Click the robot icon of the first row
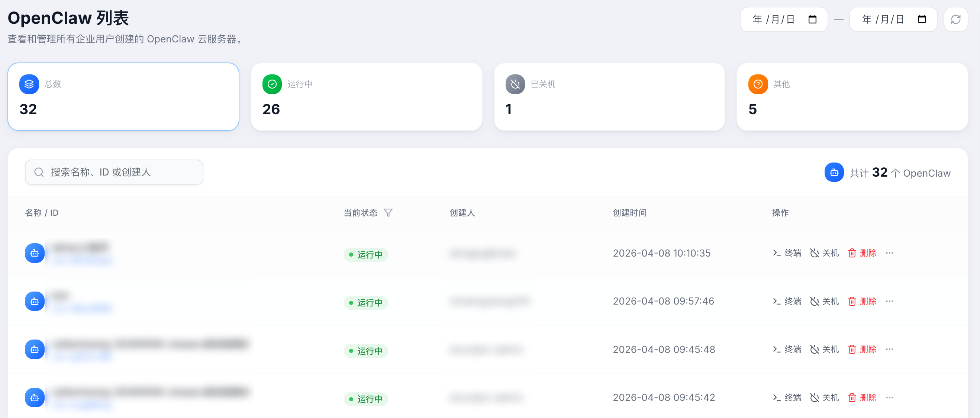Image resolution: width=980 pixels, height=418 pixels. [35, 253]
